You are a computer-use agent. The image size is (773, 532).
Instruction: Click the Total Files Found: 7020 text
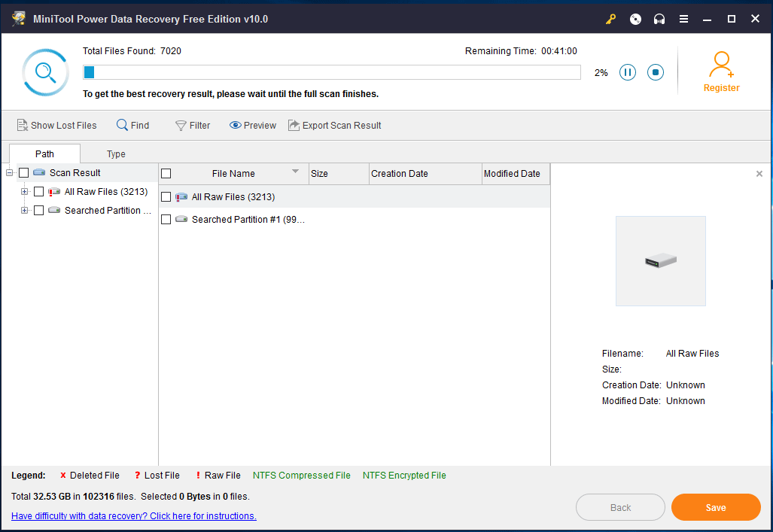pos(132,50)
